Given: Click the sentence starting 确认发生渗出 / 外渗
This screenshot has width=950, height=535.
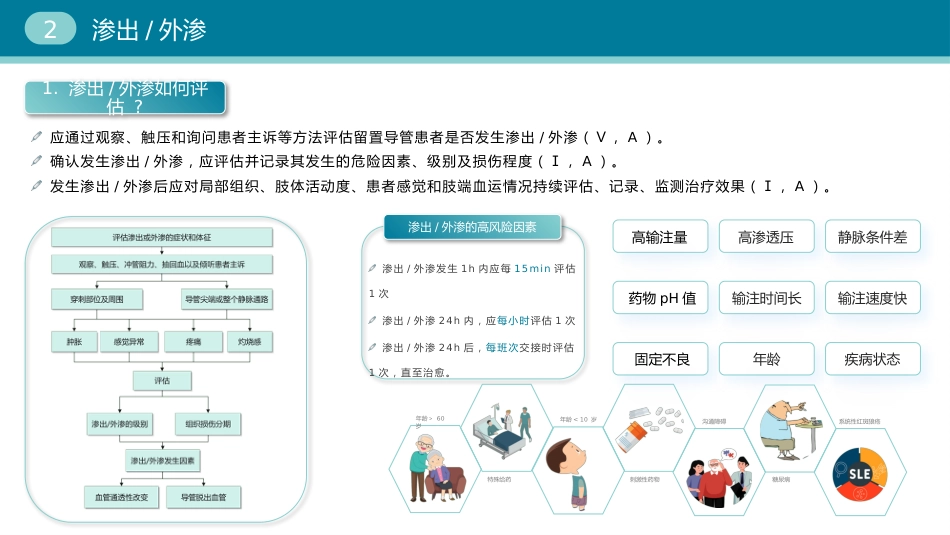Looking at the screenshot, I should pos(335,161).
